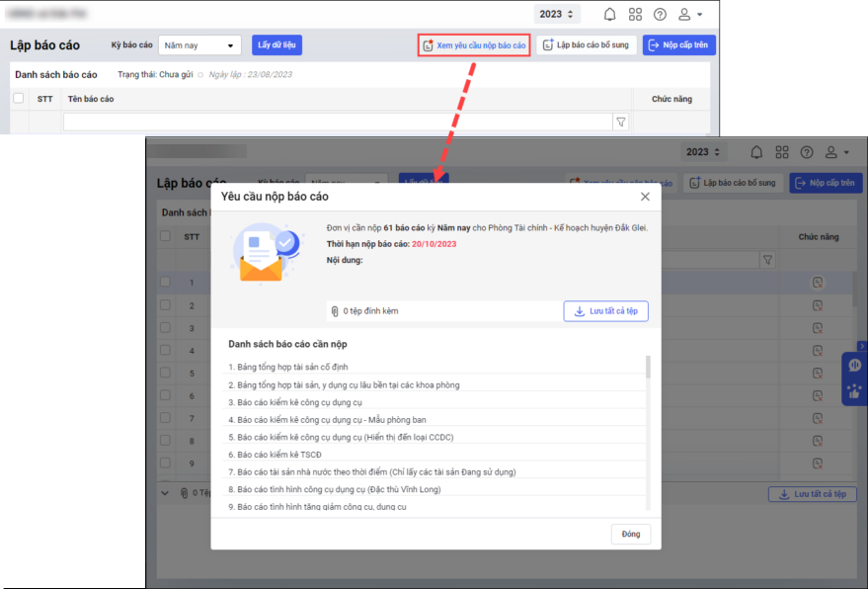868x589 pixels.
Task: Click remove-report icon for row 1
Action: tap(818, 283)
